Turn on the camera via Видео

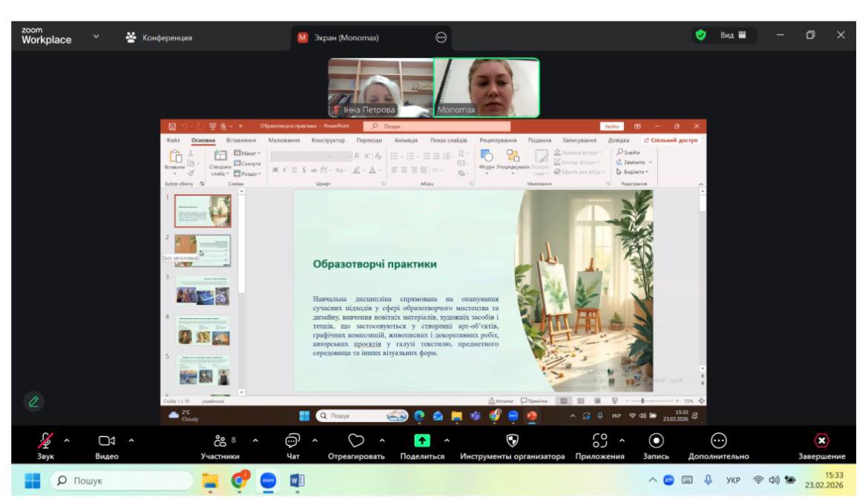pos(106,441)
